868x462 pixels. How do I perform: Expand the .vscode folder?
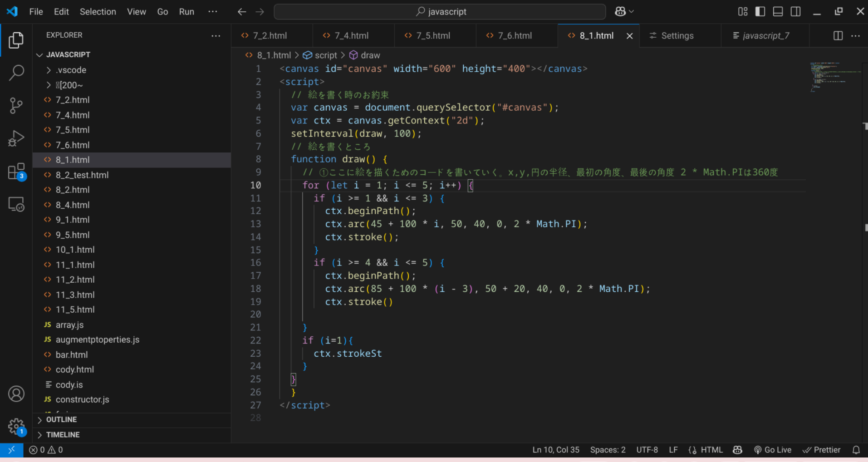tap(71, 70)
